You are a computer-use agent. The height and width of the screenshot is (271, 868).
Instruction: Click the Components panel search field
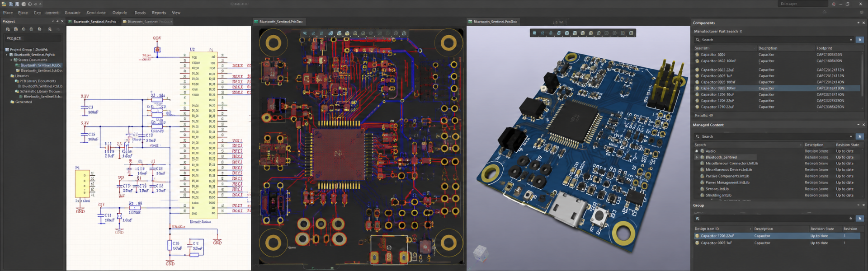tap(774, 40)
